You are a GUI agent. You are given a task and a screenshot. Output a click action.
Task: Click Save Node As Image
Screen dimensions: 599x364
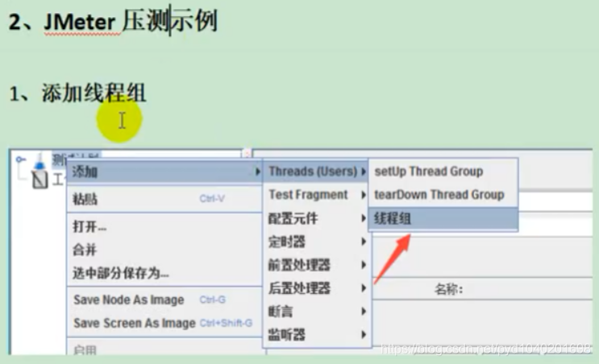pos(164,300)
